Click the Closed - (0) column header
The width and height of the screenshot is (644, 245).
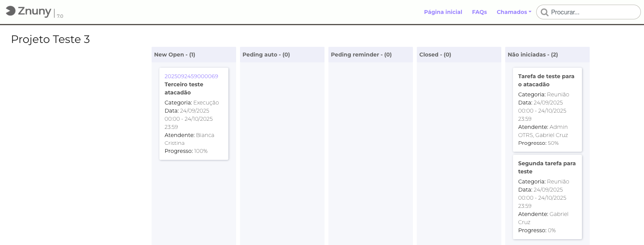coord(459,55)
